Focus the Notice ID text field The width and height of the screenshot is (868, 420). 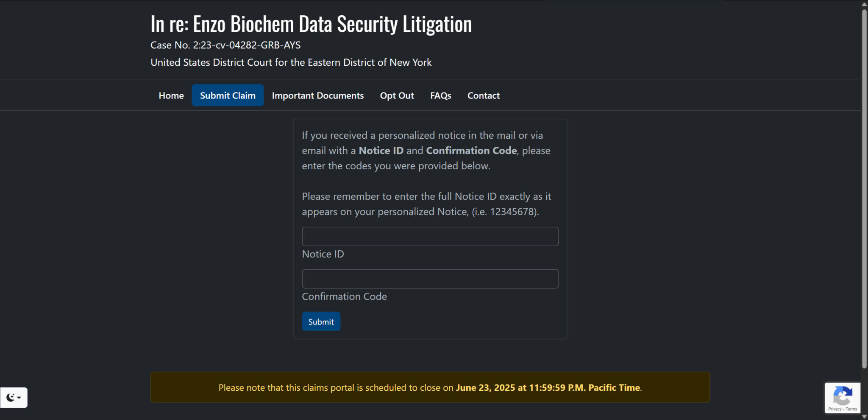point(430,236)
